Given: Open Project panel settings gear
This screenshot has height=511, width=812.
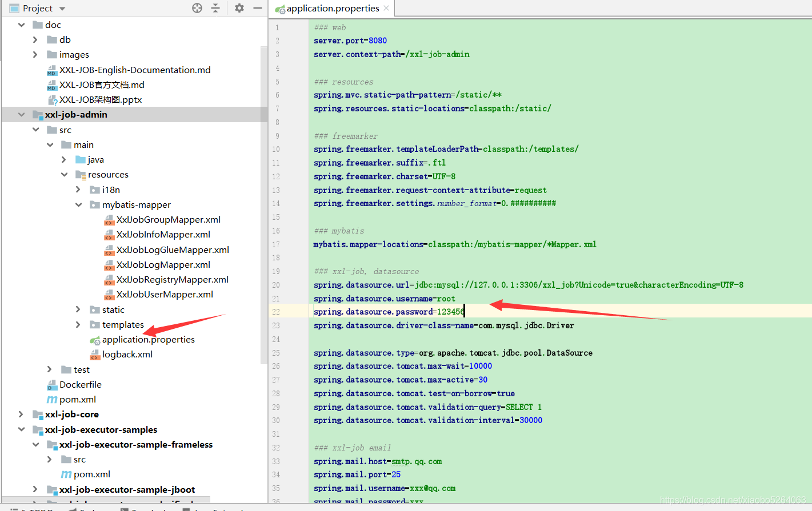Looking at the screenshot, I should point(239,8).
